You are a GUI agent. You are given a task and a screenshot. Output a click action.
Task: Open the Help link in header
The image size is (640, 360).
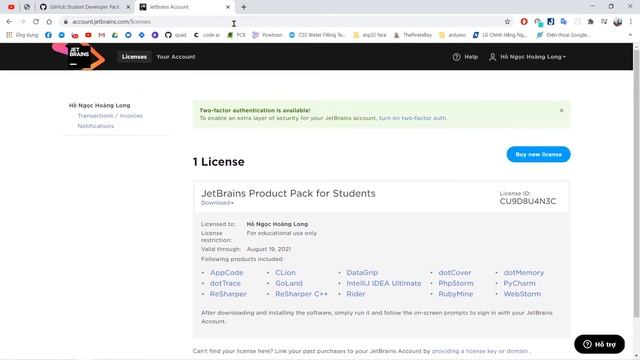point(465,57)
